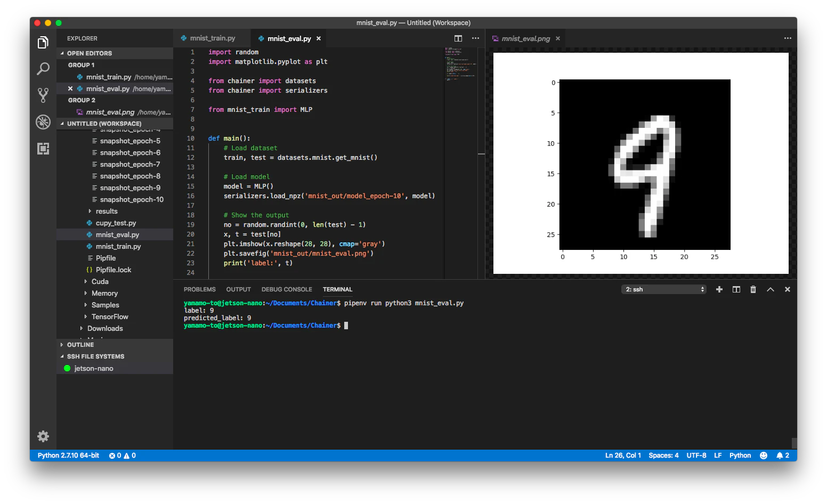Select Python 2.7.10 interpreter in status bar

[69, 456]
